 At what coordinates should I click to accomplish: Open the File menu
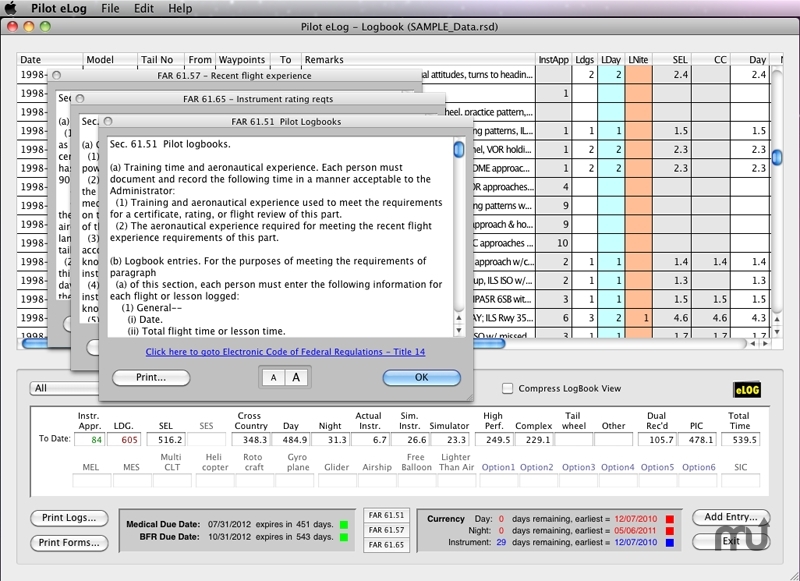coord(109,8)
